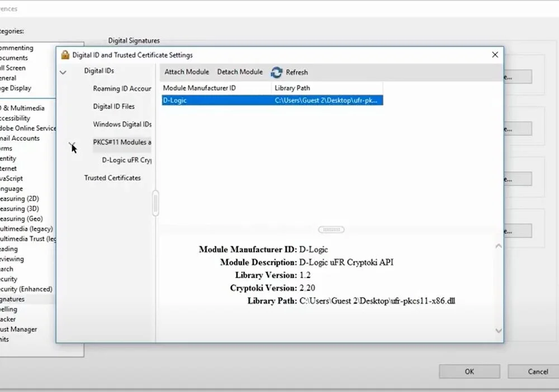559x392 pixels.
Task: Select Documents category in Preferences list
Action: [13, 58]
